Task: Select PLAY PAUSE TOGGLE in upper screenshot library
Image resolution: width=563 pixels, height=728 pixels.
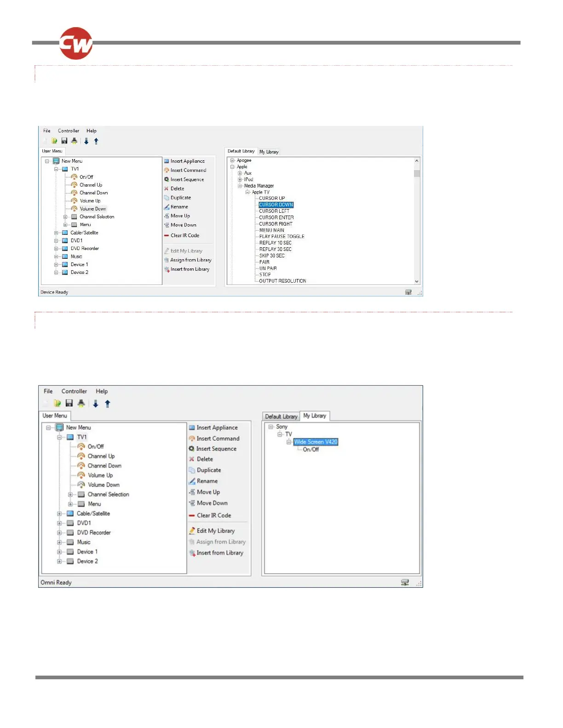Action: [281, 237]
